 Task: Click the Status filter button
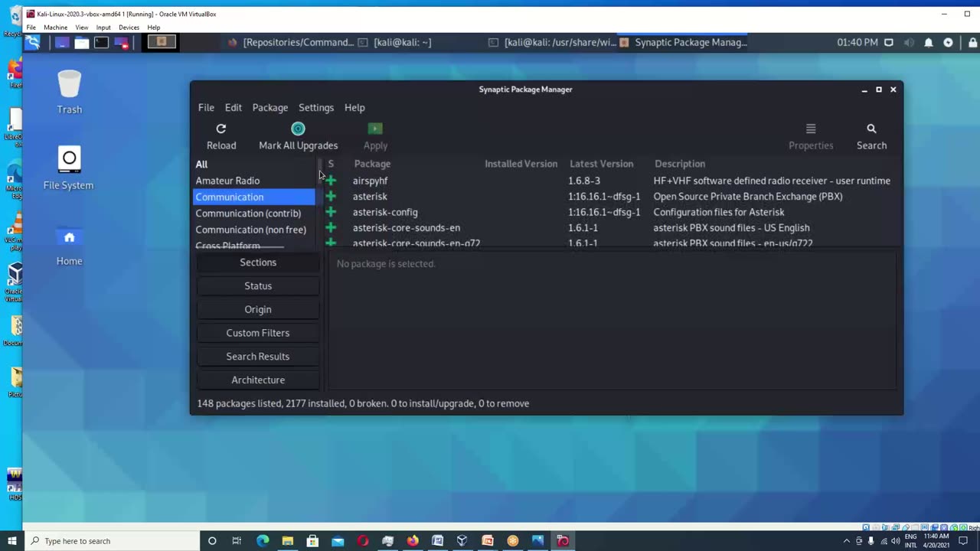click(x=258, y=286)
